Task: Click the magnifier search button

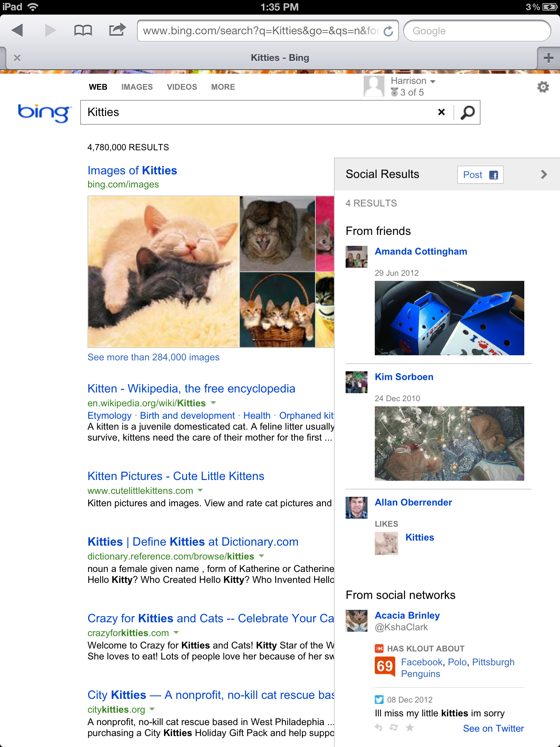Action: pyautogui.click(x=467, y=112)
